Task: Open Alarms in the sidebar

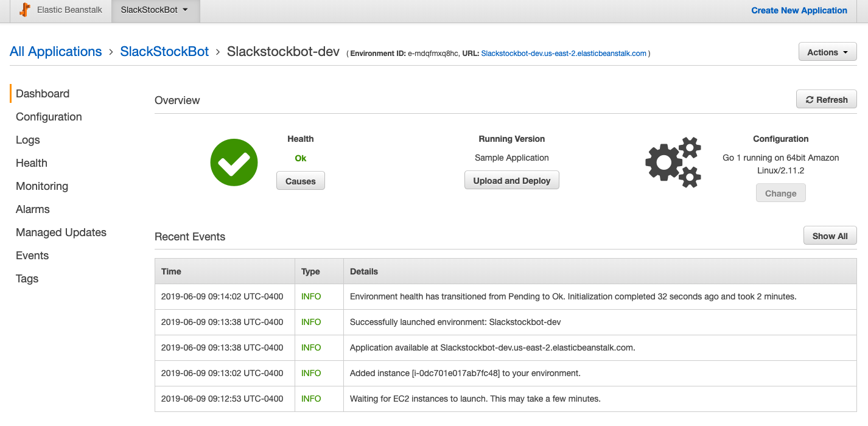Action: click(x=33, y=209)
